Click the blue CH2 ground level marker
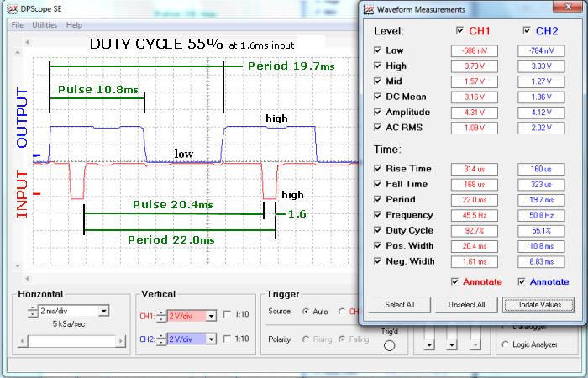This screenshot has height=378, width=588. [x=37, y=155]
